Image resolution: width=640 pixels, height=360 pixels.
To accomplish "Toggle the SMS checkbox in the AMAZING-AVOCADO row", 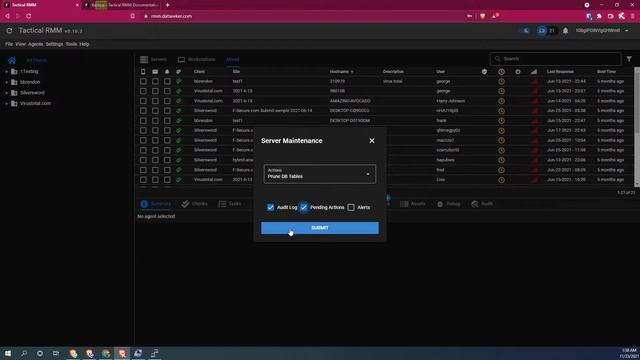I will pos(143,101).
